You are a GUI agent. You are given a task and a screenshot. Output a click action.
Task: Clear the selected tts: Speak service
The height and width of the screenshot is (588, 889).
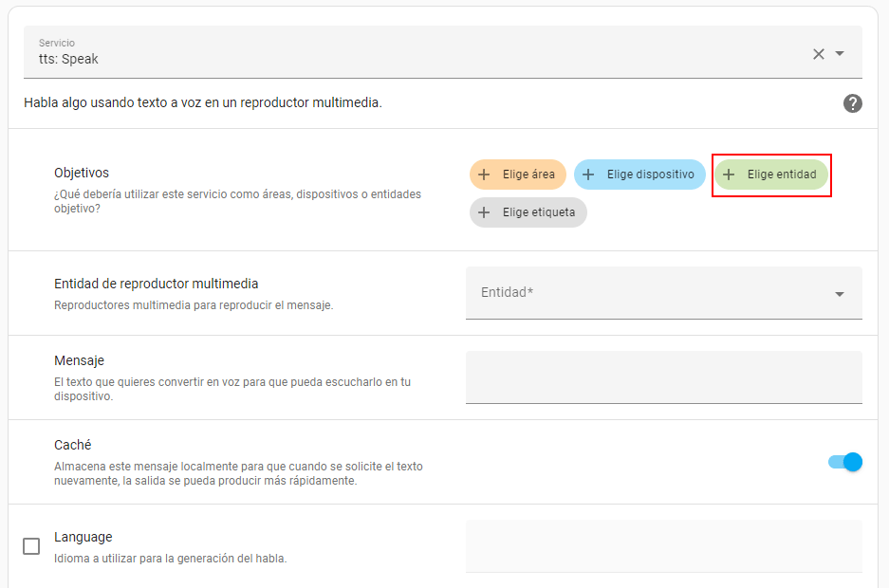click(818, 54)
